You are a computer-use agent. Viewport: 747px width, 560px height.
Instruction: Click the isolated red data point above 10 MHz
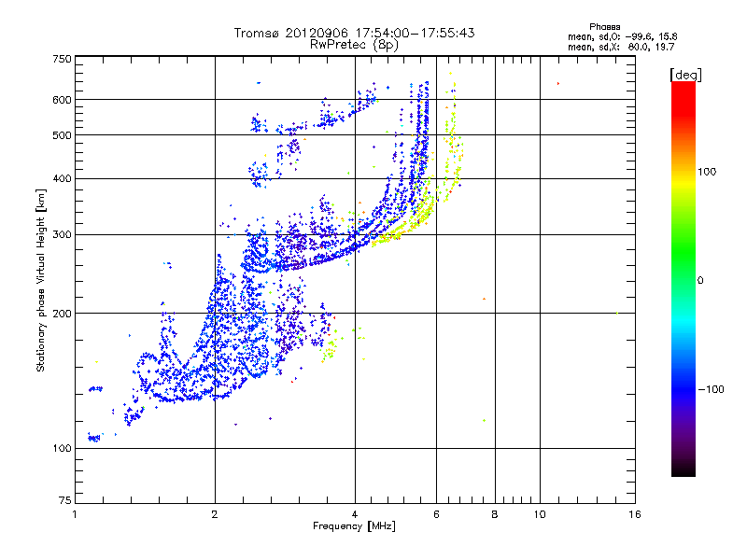(x=557, y=84)
